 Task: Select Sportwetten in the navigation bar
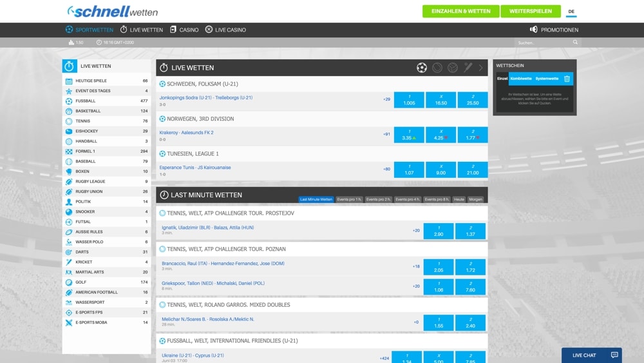click(89, 30)
